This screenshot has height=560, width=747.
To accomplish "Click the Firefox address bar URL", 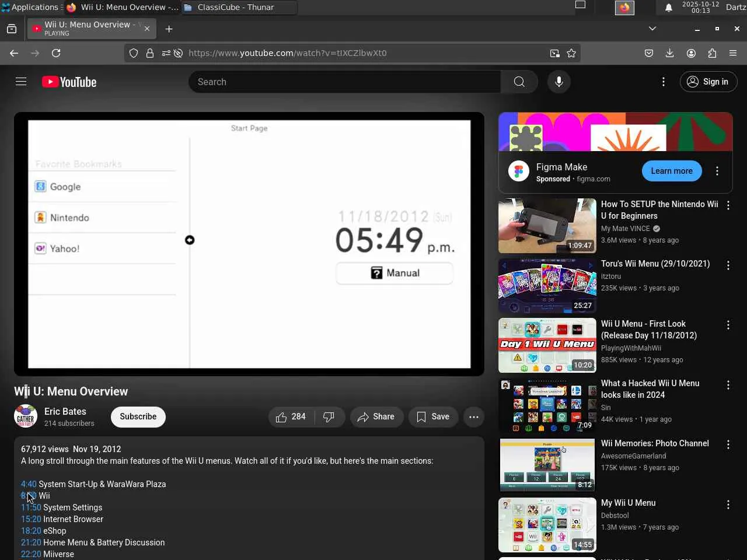I will pos(288,53).
